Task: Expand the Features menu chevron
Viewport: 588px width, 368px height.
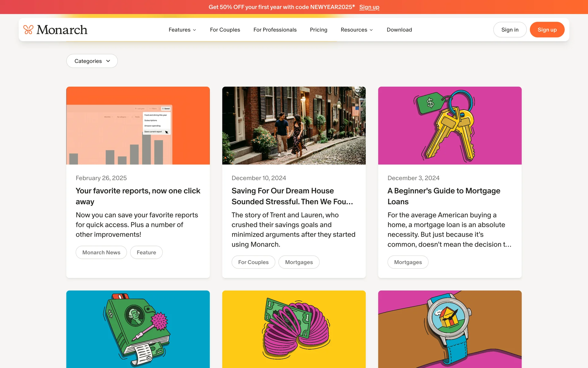Action: coord(194,30)
